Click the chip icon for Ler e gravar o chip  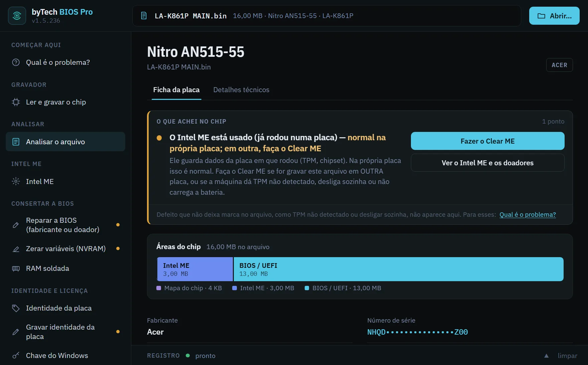(16, 102)
